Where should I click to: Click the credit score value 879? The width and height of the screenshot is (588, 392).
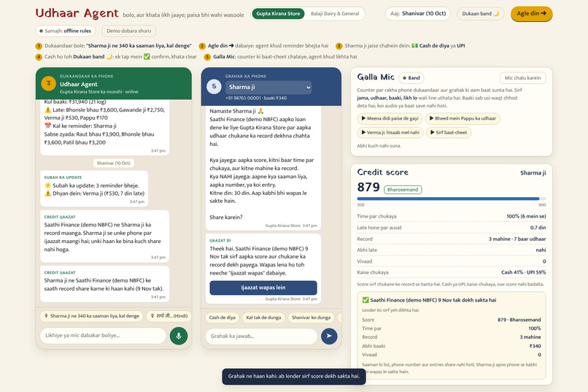coord(368,187)
